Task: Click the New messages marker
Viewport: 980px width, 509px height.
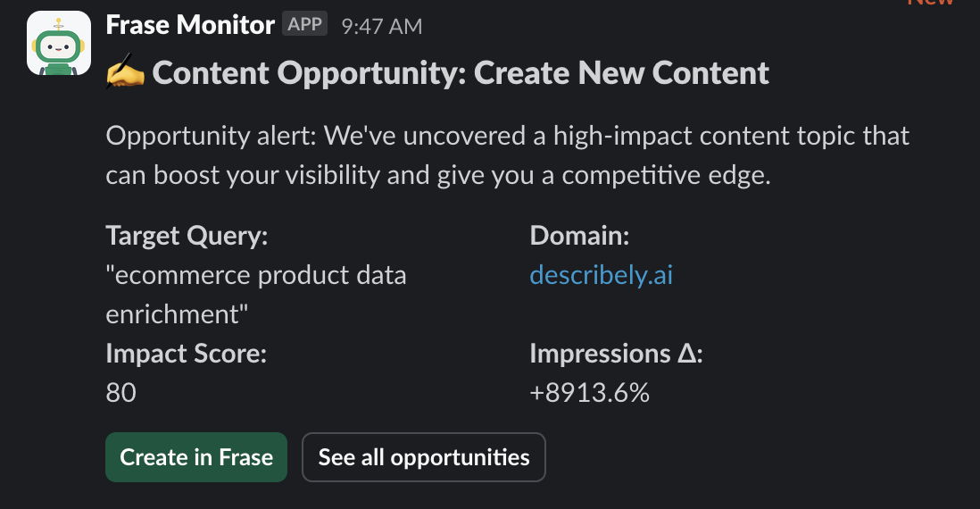Action: (x=932, y=3)
